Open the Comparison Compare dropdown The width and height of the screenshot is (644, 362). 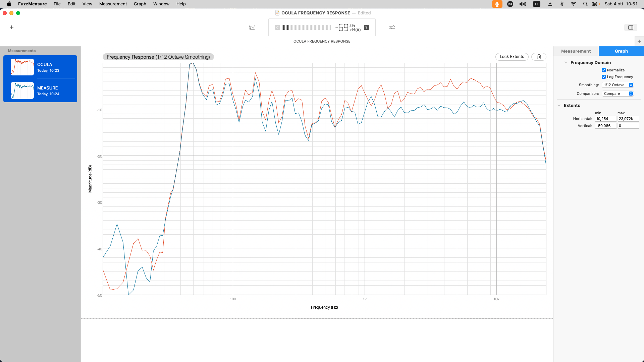[x=618, y=94]
